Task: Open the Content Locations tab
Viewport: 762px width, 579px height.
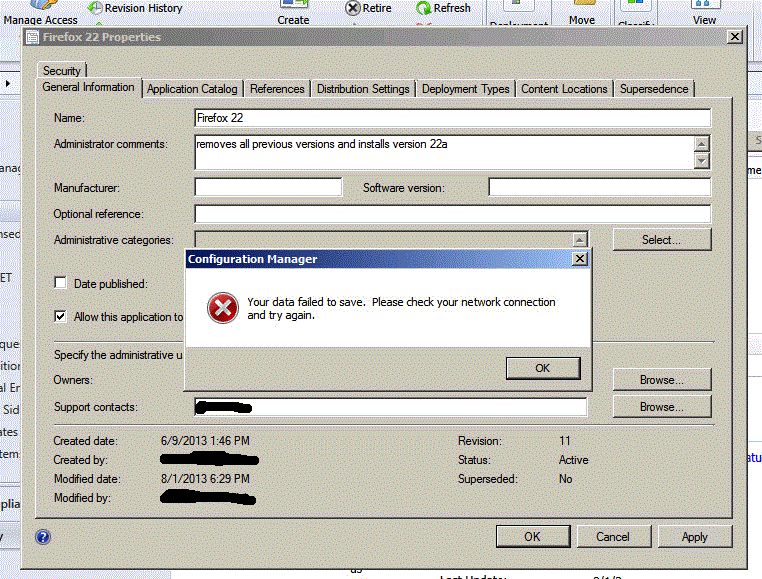Action: (x=564, y=89)
